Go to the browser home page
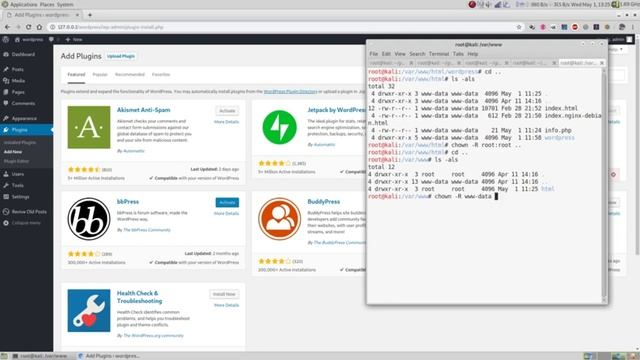640x360 pixels. (39, 27)
